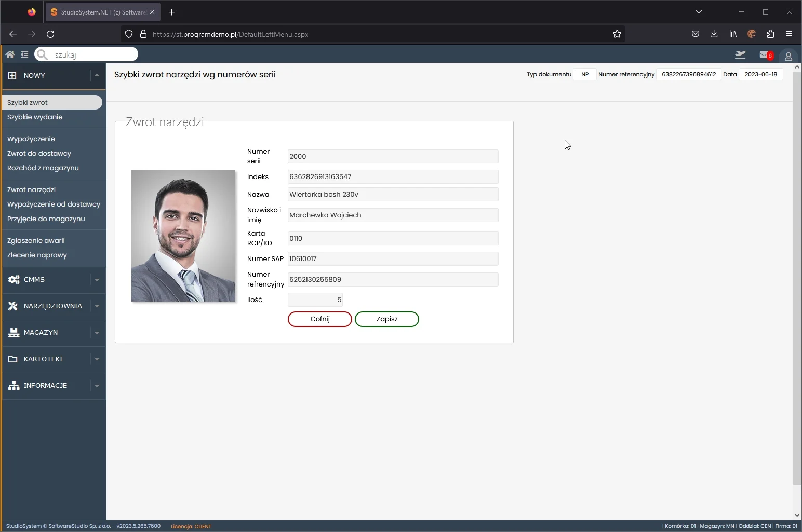
Task: Open the messages envelope with red badge
Action: click(765, 55)
